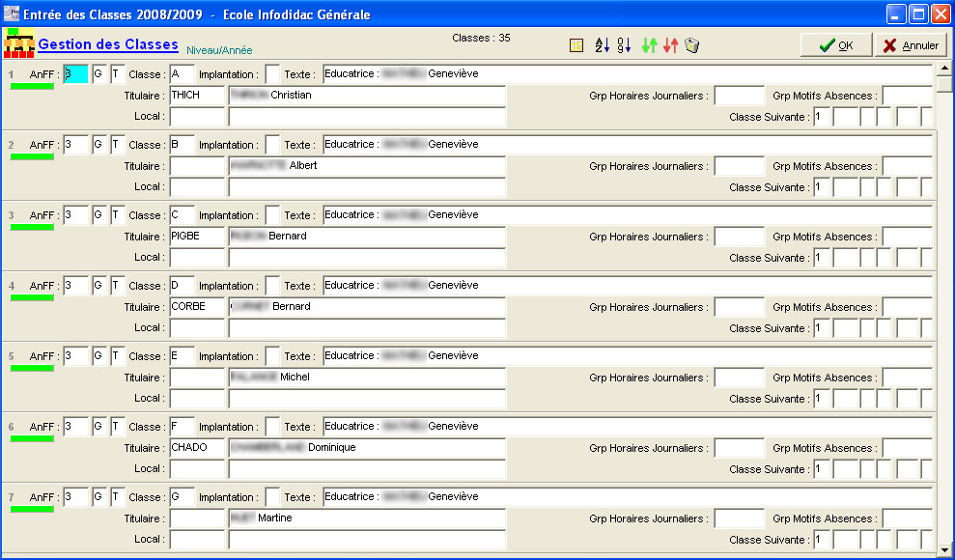Image resolution: width=955 pixels, height=560 pixels.
Task: Click the Local description field in row 3
Action: 367,258
